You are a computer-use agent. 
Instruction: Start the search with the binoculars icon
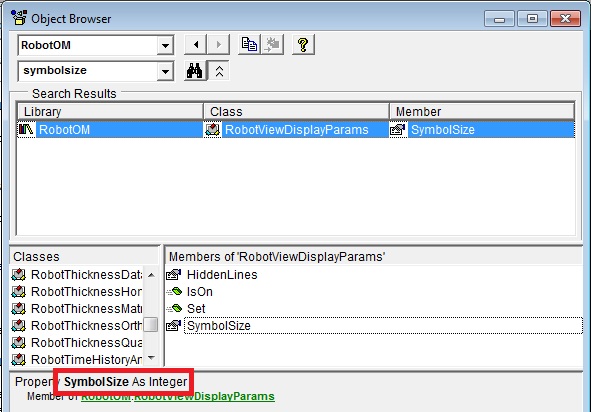coord(195,70)
